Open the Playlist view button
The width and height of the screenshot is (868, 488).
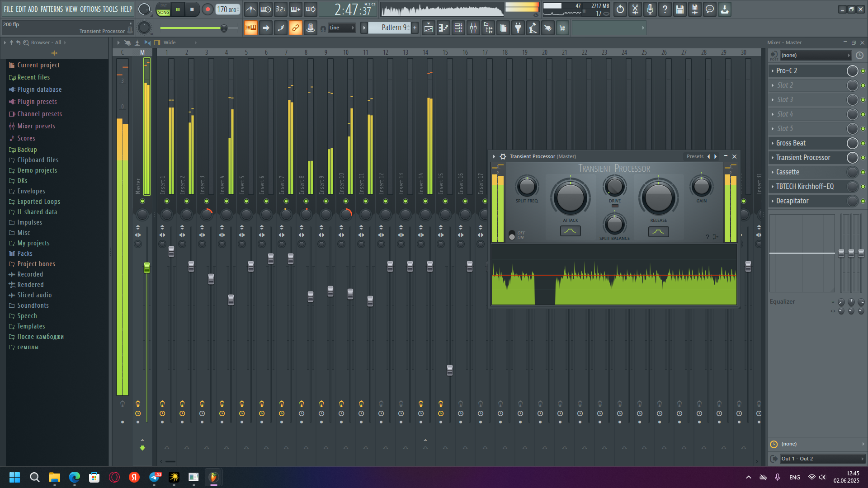coord(429,28)
